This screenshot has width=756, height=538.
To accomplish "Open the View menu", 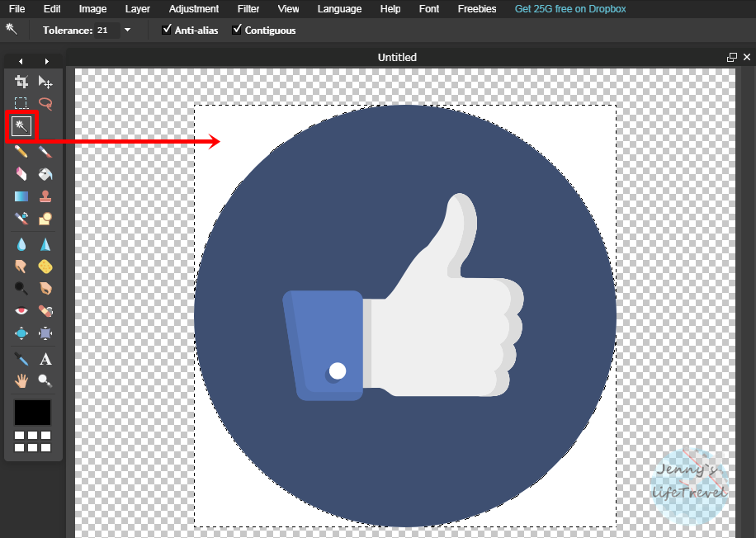I will [x=288, y=9].
